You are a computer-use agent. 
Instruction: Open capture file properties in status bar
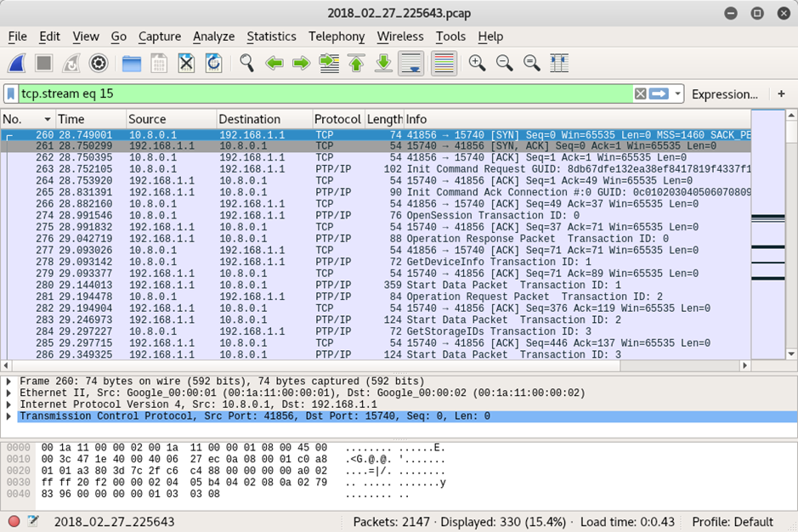point(34,521)
